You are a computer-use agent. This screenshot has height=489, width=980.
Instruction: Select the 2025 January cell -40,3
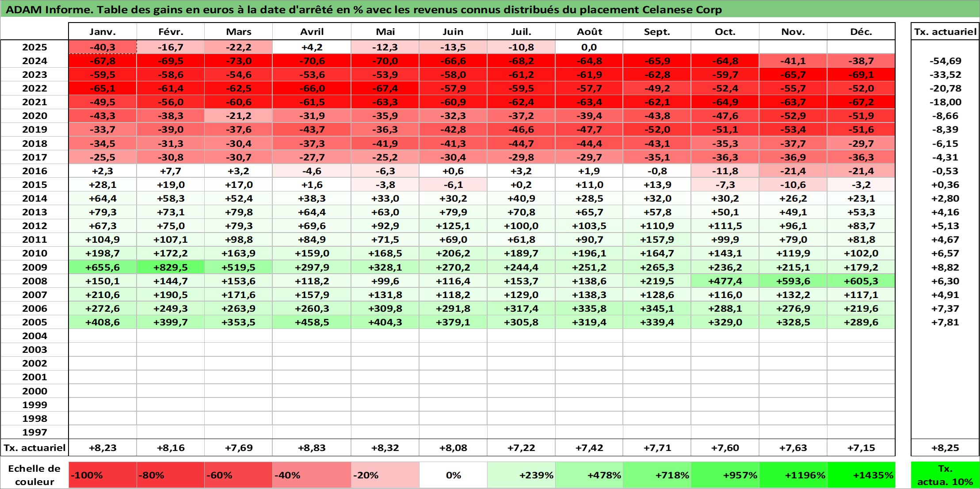coord(103,47)
